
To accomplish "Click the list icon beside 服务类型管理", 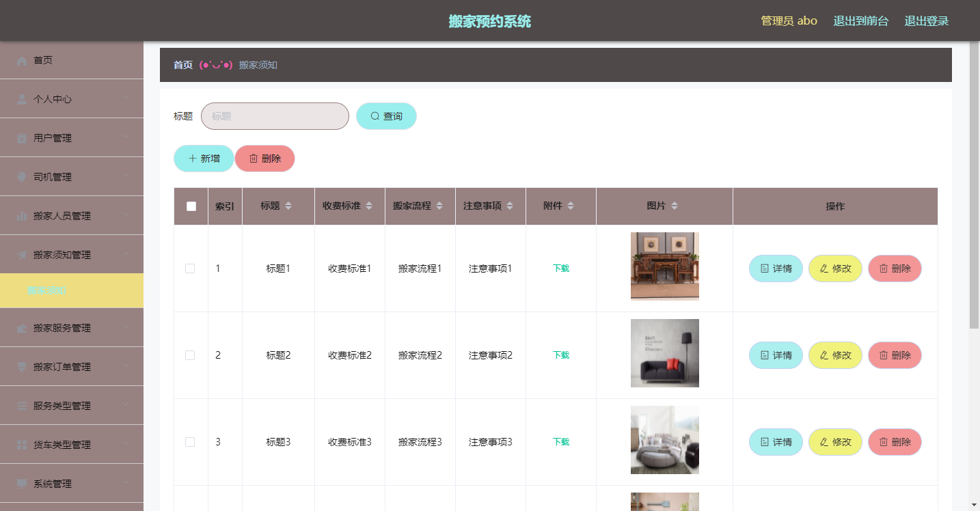I will coord(22,406).
